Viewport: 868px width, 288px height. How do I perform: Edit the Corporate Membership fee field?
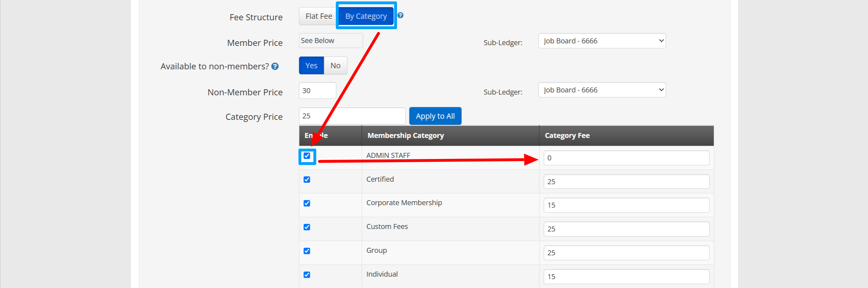[626, 205]
